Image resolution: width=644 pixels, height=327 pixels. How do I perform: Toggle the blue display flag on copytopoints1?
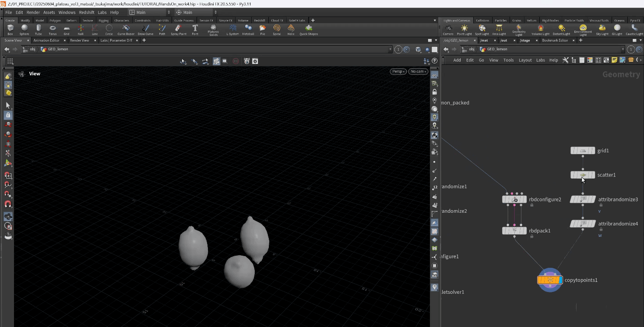tap(560, 280)
